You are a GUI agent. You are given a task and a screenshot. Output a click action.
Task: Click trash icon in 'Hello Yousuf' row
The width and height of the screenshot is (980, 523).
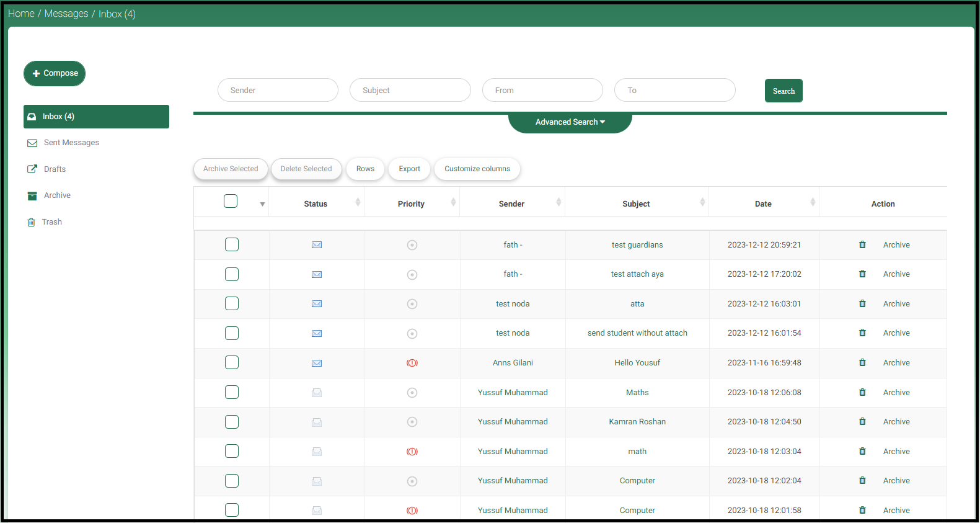pyautogui.click(x=862, y=362)
